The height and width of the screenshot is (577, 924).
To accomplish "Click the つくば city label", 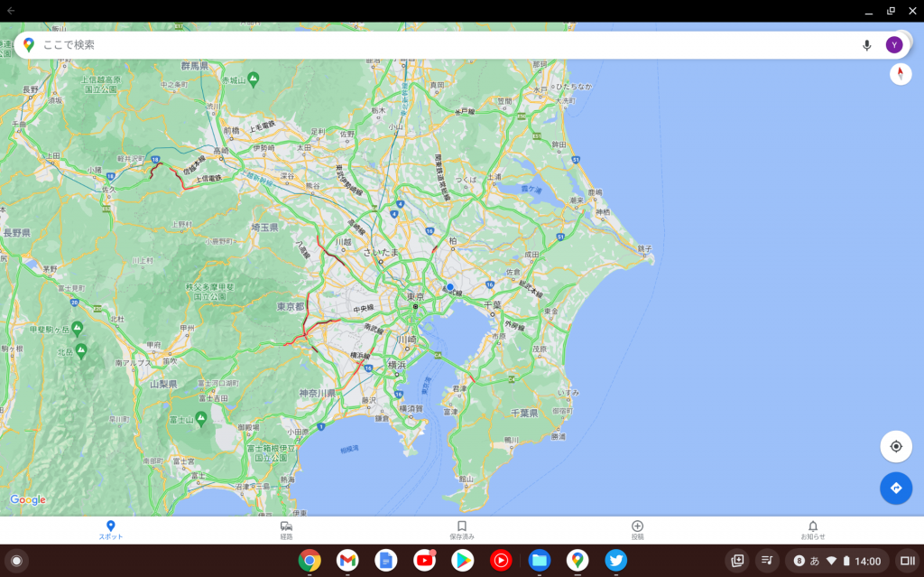I will (x=466, y=180).
